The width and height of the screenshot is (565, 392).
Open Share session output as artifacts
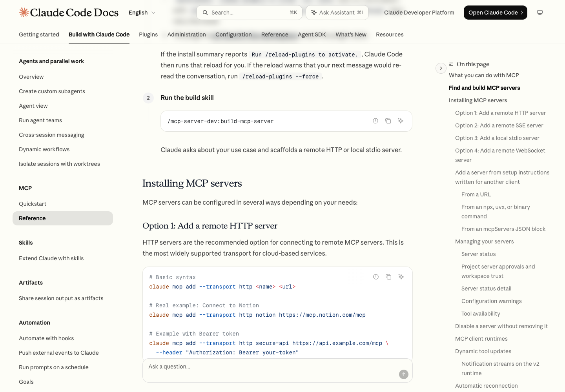pos(61,298)
